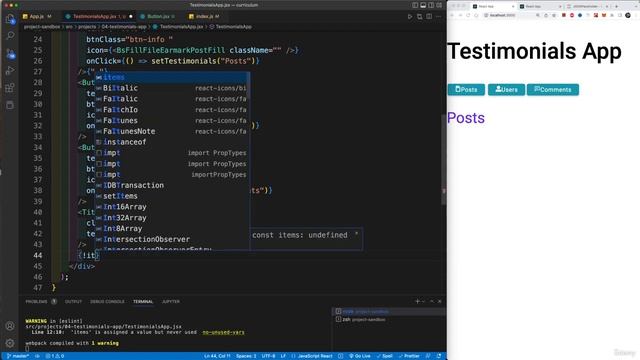Select the IDBTransaction suggestion
The image size is (640, 360).
172,185
